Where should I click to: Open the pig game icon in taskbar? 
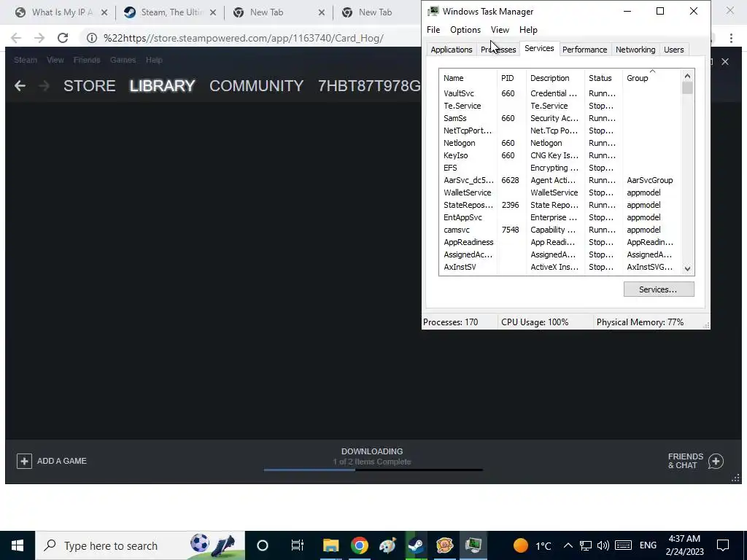click(444, 545)
